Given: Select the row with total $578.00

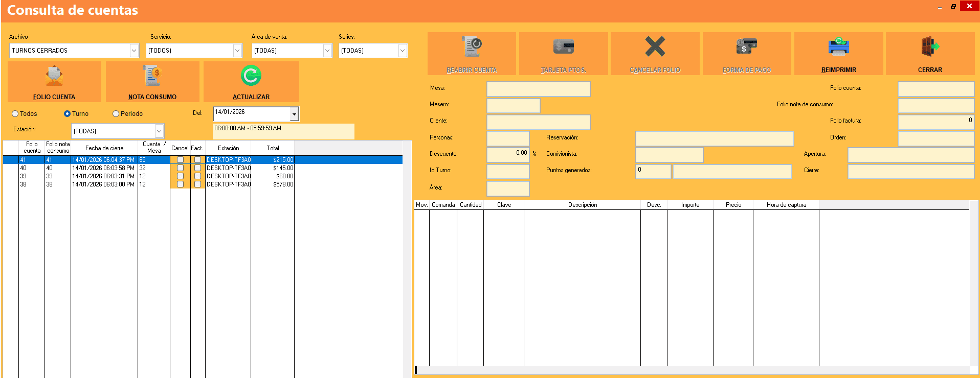Looking at the screenshot, I should click(203, 184).
